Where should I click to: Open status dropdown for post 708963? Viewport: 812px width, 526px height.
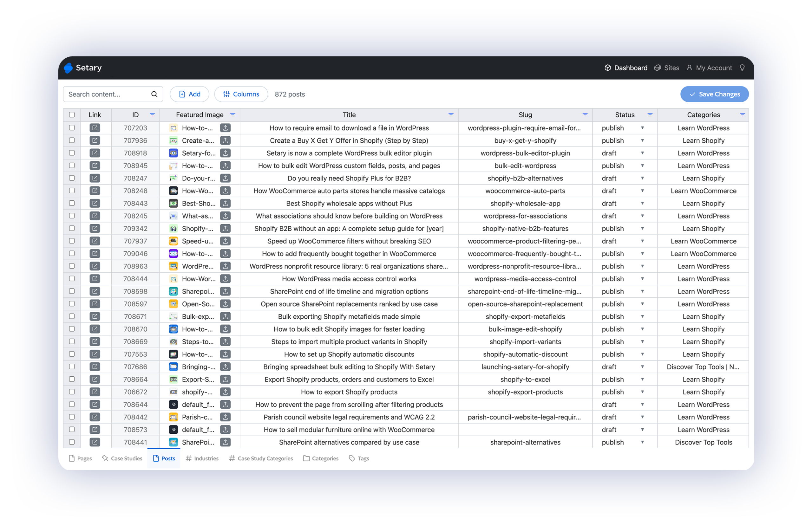click(x=642, y=266)
